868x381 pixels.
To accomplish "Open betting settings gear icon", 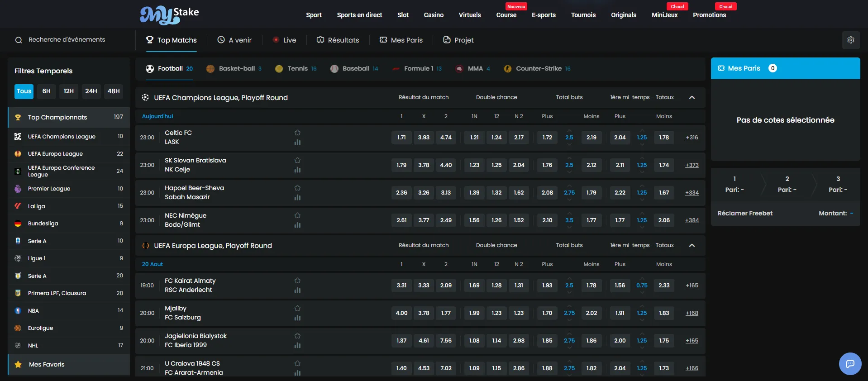I will click(x=851, y=40).
